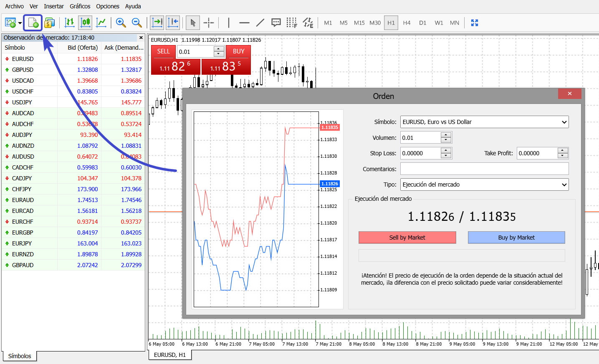
Task: Select the vertical line drawing tool
Action: click(x=228, y=23)
